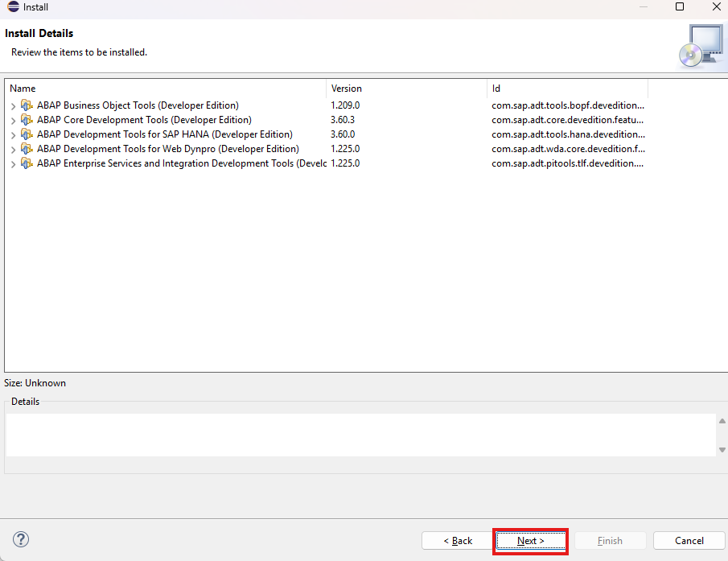728x561 pixels.
Task: Open help via the question mark icon
Action: (x=21, y=539)
